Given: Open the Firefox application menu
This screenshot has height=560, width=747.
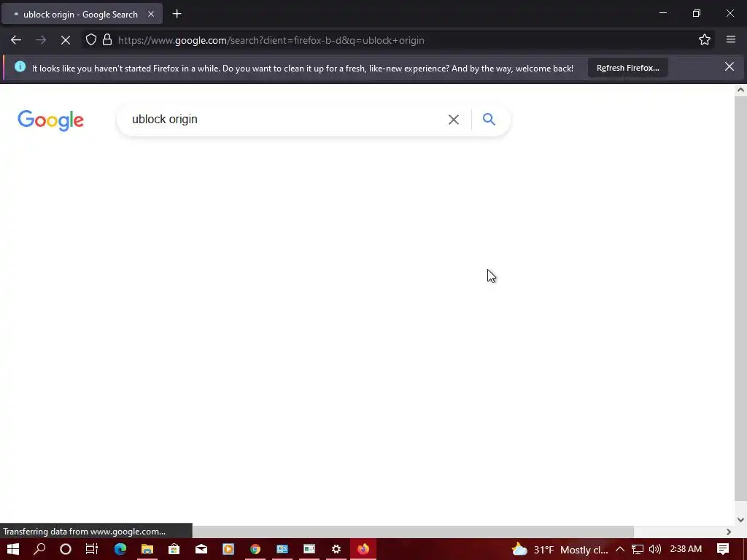Looking at the screenshot, I should pyautogui.click(x=731, y=40).
